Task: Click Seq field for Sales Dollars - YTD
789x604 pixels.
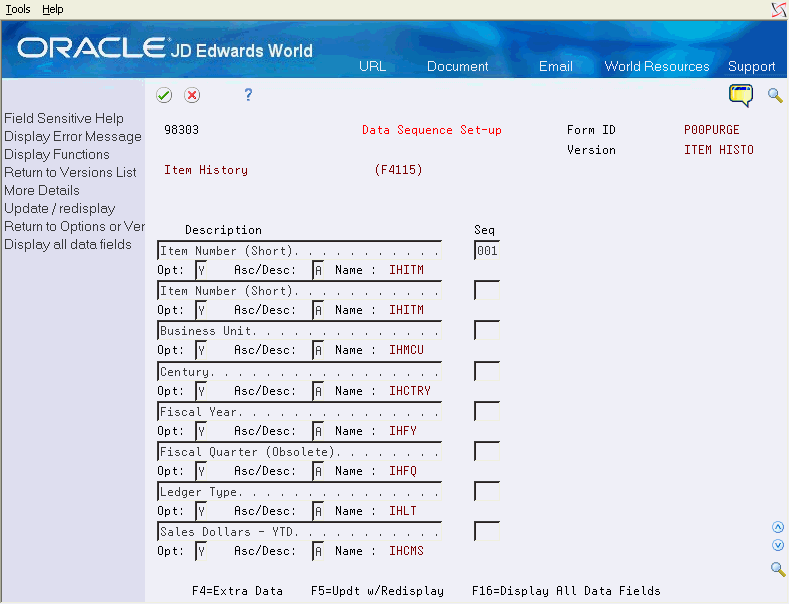Action: click(487, 531)
